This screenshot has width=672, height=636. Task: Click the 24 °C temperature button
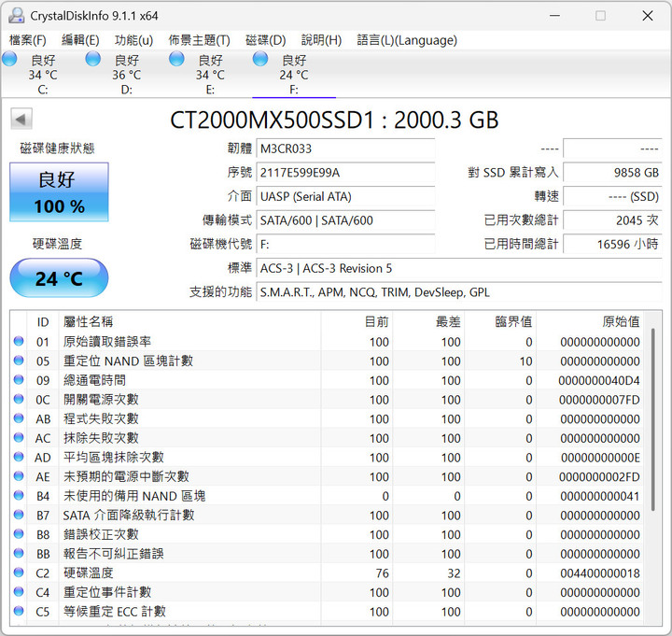(59, 278)
